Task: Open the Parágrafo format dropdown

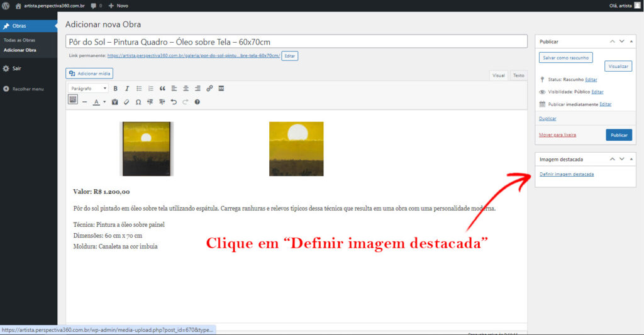Action: [88, 88]
